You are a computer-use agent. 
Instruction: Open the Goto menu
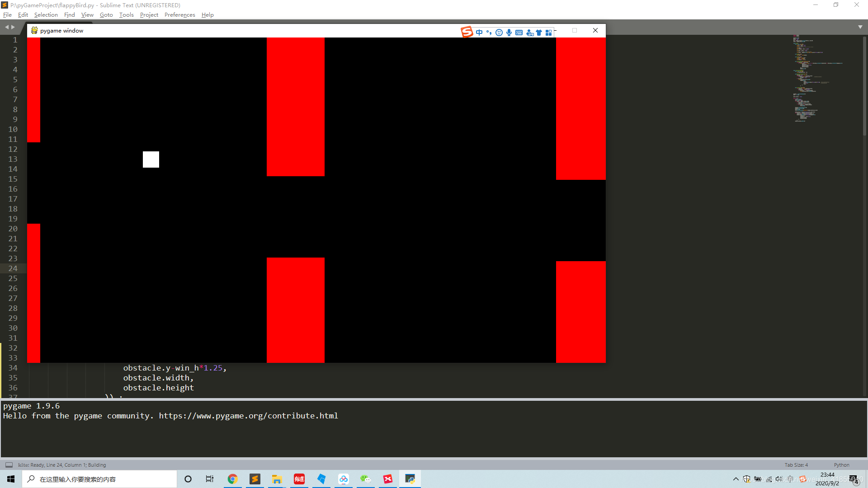tap(106, 15)
